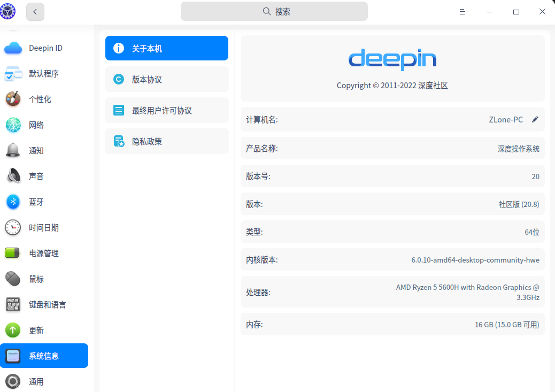Select 系统信息 label in sidebar
The image size is (555, 392).
(x=44, y=356)
